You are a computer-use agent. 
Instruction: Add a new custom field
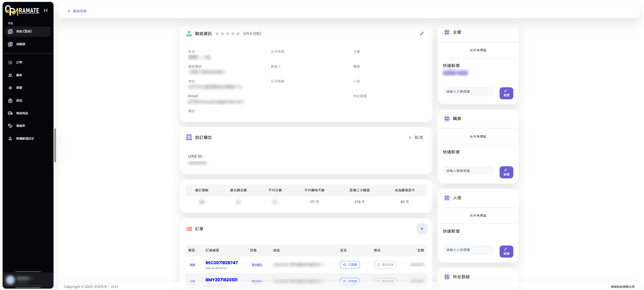coord(415,138)
